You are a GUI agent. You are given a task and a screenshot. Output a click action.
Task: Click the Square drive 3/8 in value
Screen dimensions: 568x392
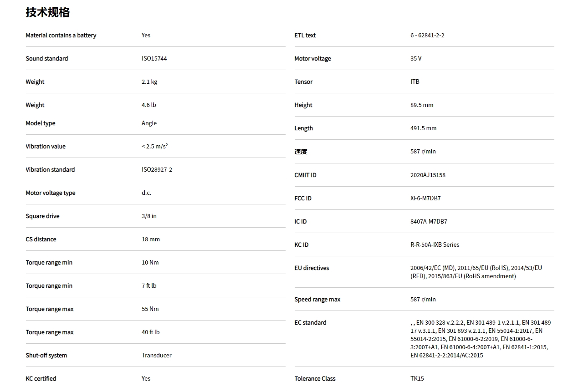[x=149, y=216]
